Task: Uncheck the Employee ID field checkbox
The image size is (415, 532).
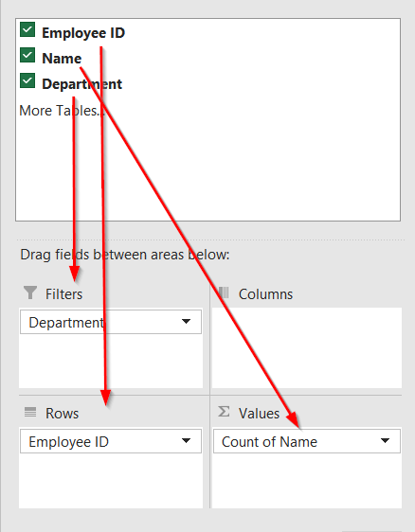Action: pos(27,29)
